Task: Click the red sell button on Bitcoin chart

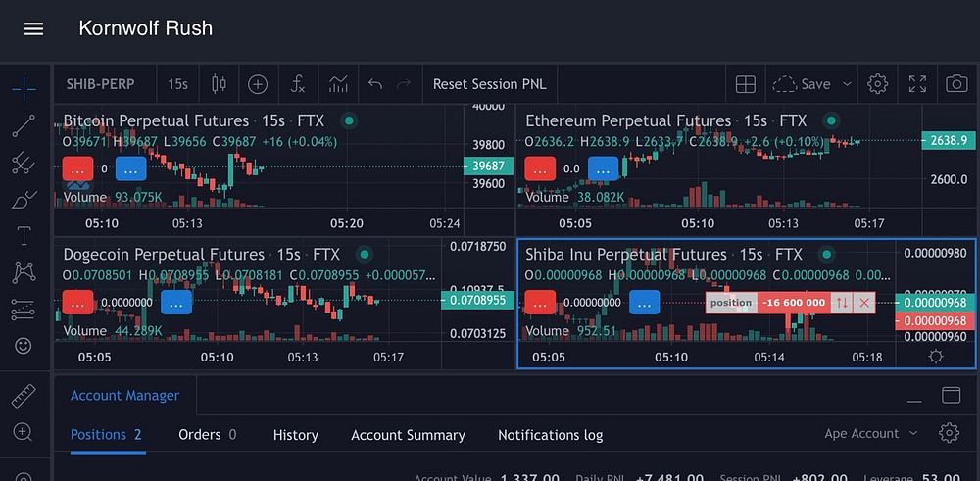Action: coord(78,168)
